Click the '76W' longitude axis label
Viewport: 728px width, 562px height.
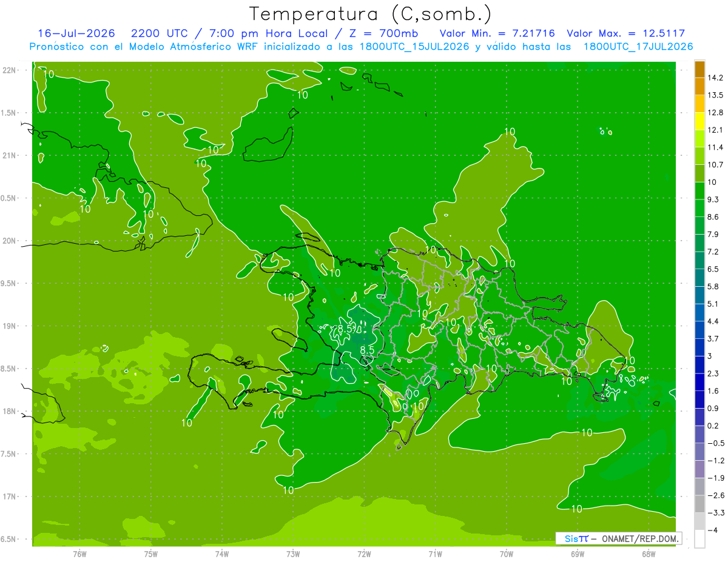pyautogui.click(x=79, y=554)
